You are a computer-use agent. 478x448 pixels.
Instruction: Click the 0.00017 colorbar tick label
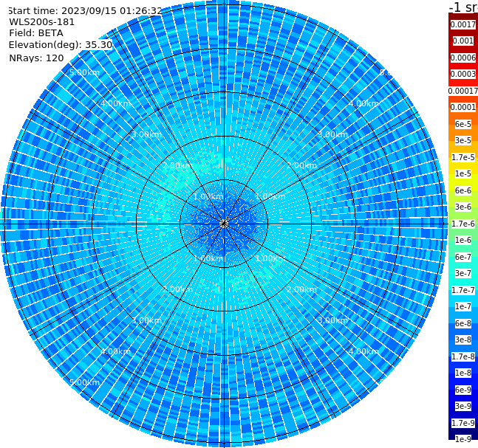[x=463, y=91]
